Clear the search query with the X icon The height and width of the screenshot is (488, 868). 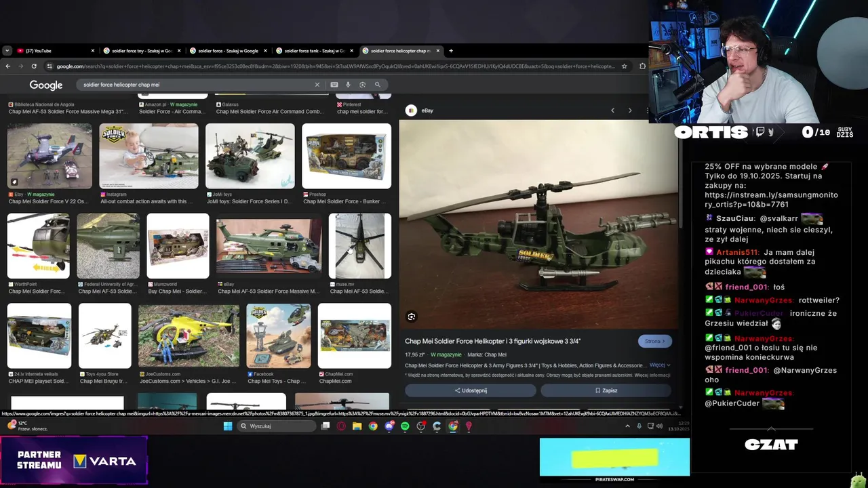(x=317, y=85)
